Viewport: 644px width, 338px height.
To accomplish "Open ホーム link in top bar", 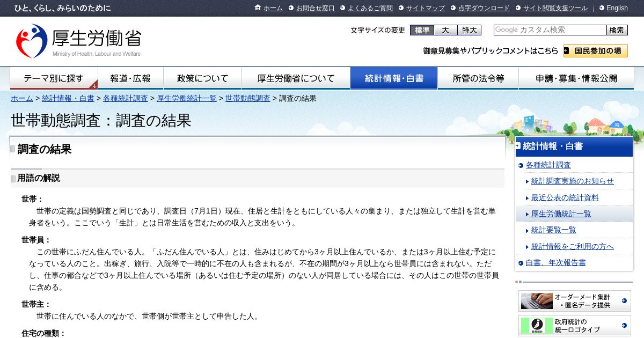I will 273,8.
